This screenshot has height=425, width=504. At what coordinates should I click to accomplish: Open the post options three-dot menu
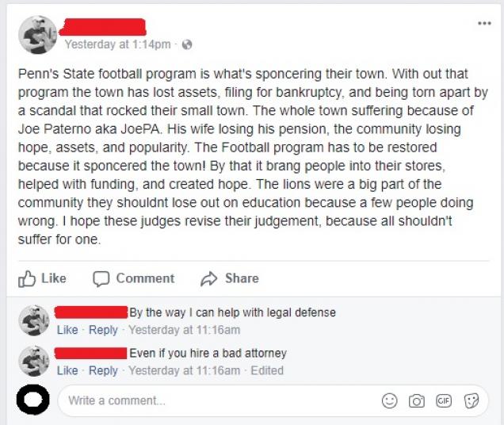click(x=484, y=24)
